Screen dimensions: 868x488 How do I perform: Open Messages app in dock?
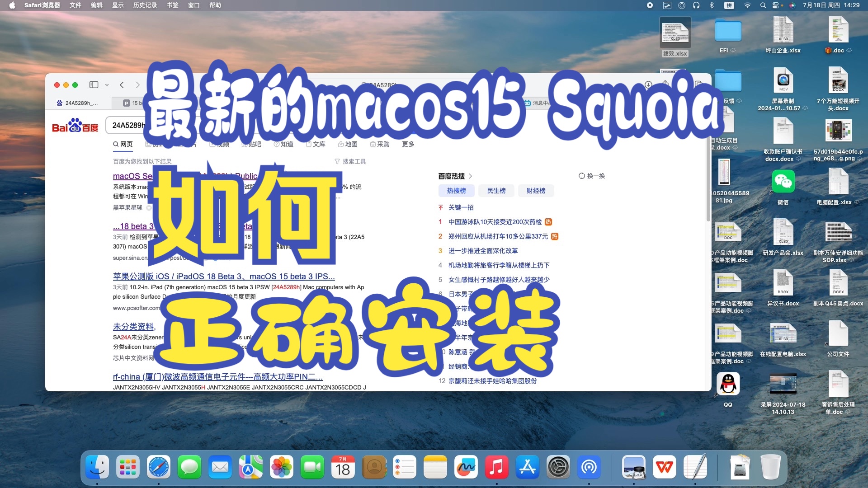point(189,467)
